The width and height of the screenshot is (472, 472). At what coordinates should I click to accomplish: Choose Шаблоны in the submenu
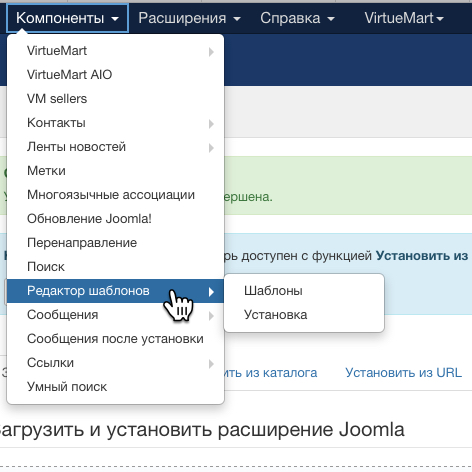pos(304,291)
